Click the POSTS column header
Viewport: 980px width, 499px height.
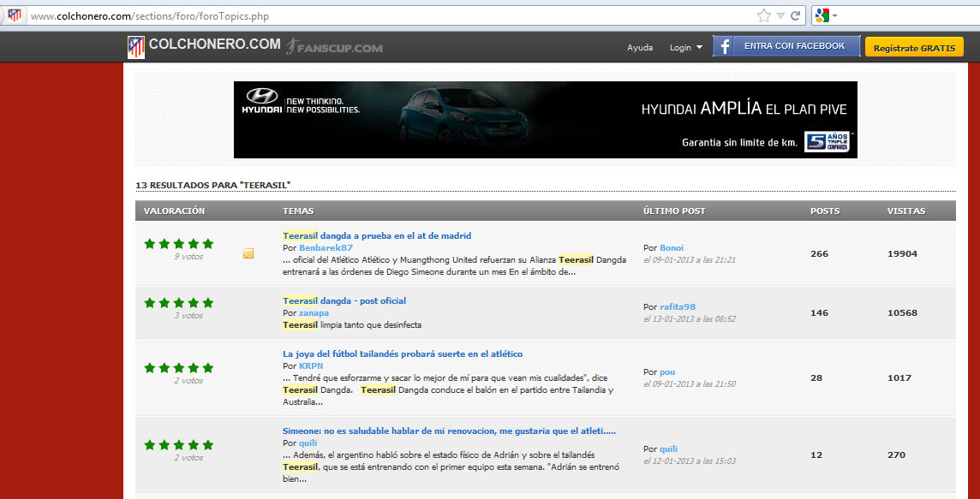pos(825,211)
